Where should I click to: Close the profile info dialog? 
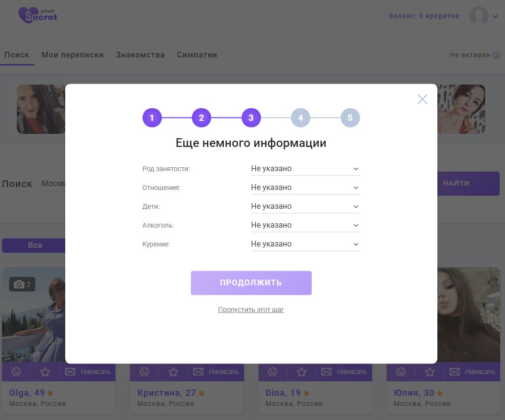click(422, 99)
